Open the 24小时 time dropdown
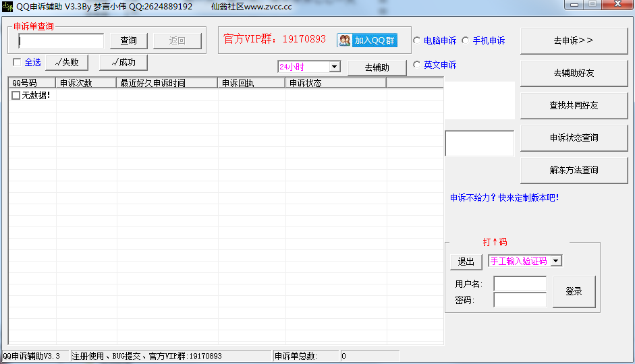This screenshot has height=364, width=635. tap(335, 67)
